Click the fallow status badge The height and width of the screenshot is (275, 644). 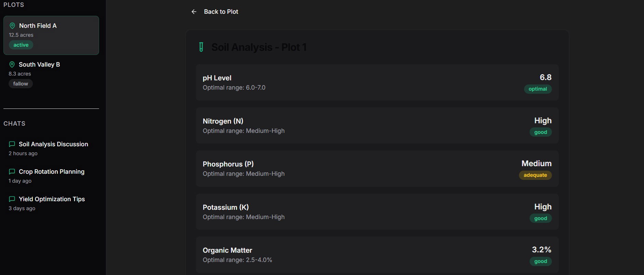(21, 84)
